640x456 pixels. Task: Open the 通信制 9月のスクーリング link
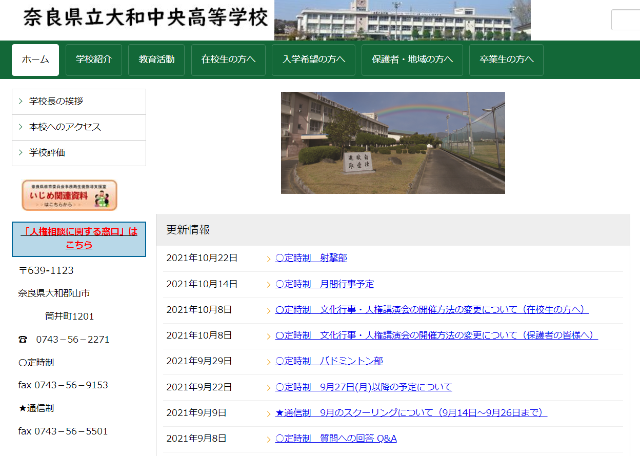(410, 412)
